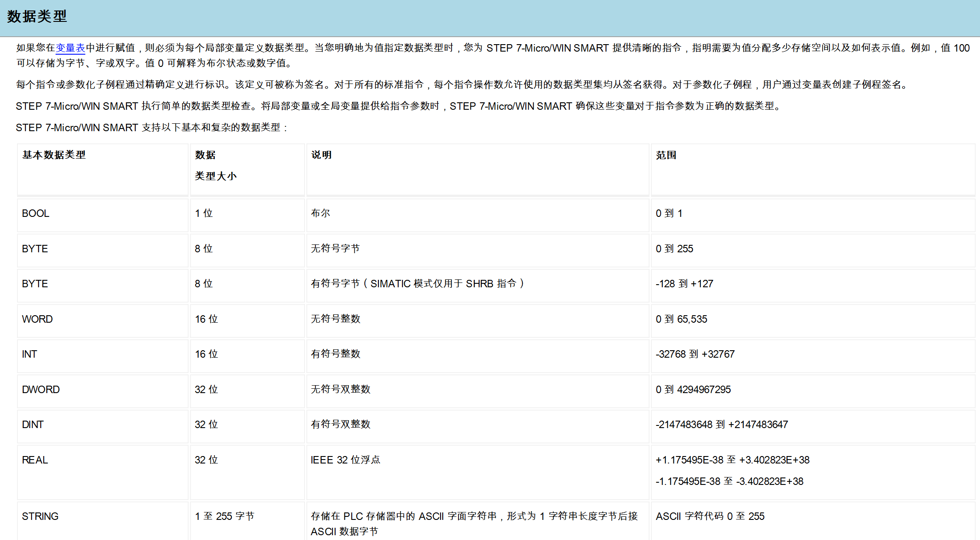Click the DINT range -2147483648 到 +2147483647
Screen dimensions: 980x540
[722, 425]
